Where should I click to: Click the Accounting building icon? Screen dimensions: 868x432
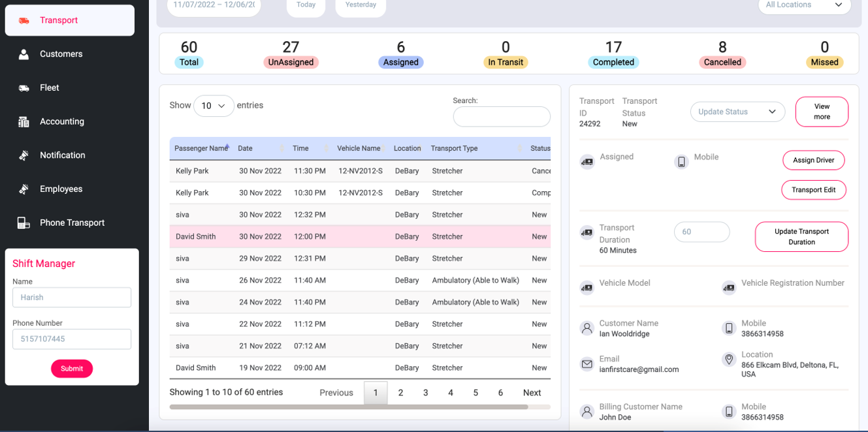(24, 121)
